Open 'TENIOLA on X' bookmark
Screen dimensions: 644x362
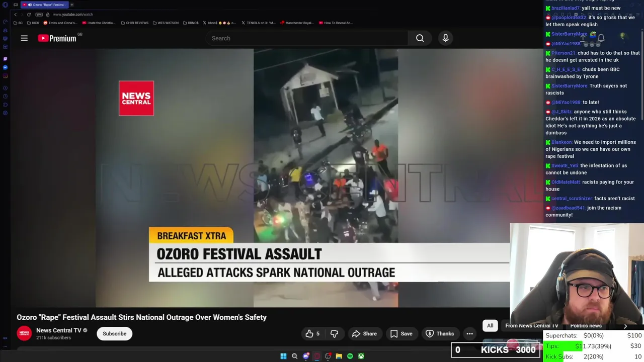(x=259, y=23)
